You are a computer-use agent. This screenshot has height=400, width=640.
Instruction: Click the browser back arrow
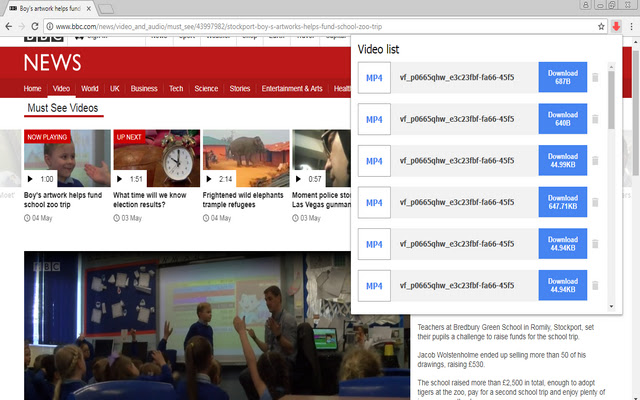[x=10, y=26]
